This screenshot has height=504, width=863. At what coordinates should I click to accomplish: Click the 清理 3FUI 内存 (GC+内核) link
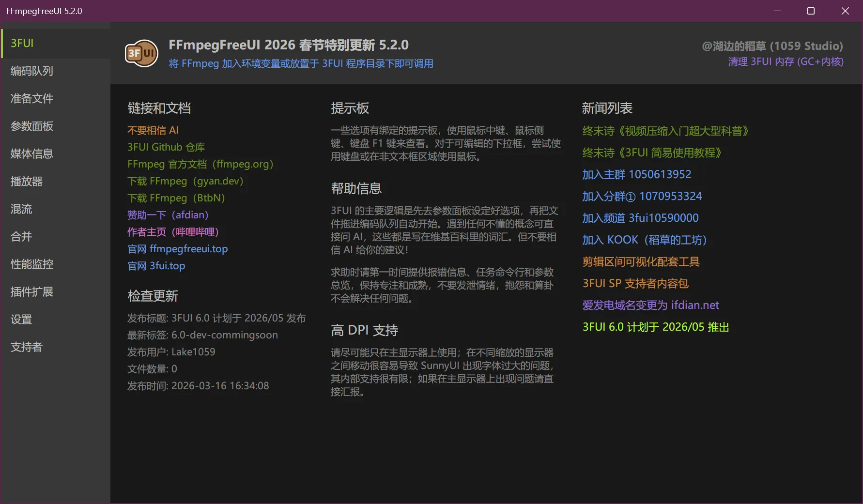pyautogui.click(x=786, y=62)
